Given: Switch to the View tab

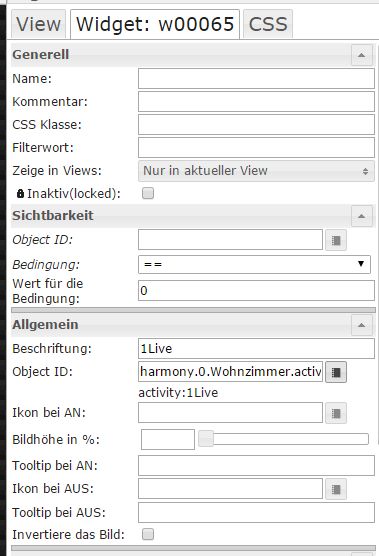Looking at the screenshot, I should 38,24.
